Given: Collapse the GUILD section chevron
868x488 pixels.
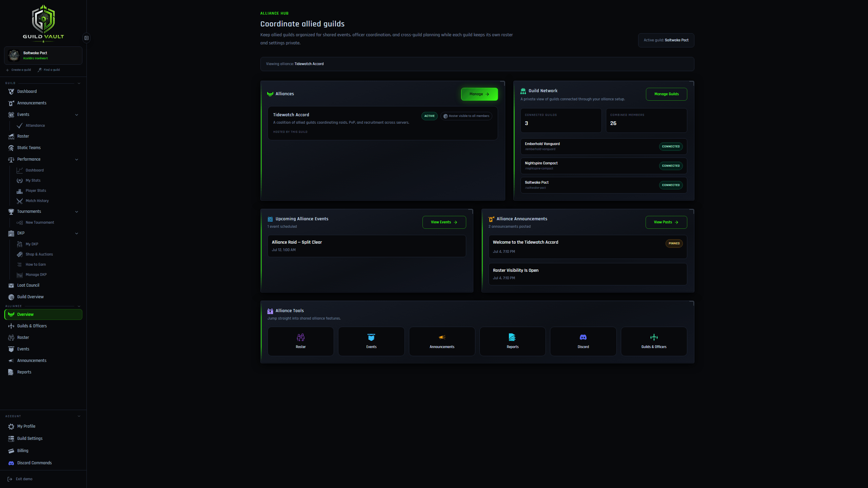Looking at the screenshot, I should (79, 83).
